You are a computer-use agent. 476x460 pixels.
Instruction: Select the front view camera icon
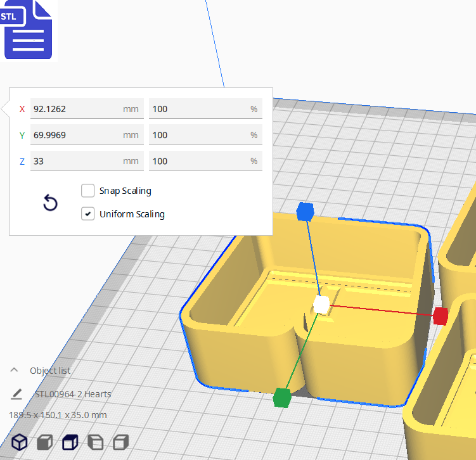tap(44, 442)
